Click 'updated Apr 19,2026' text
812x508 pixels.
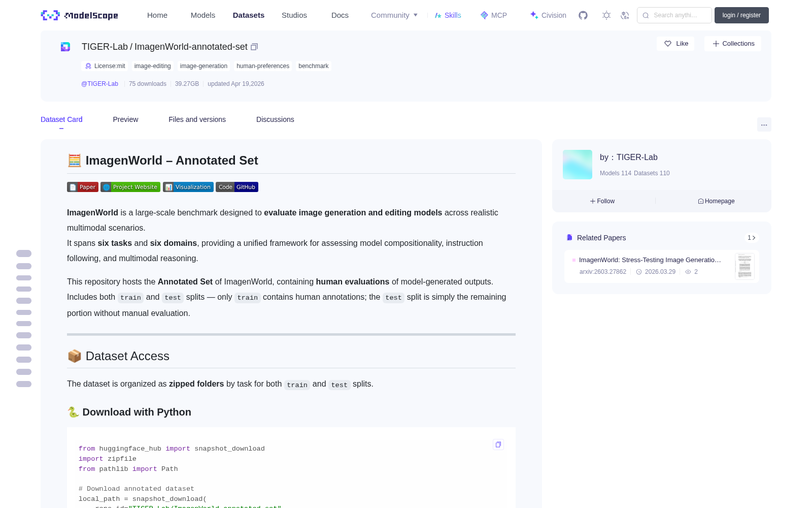coord(236,84)
